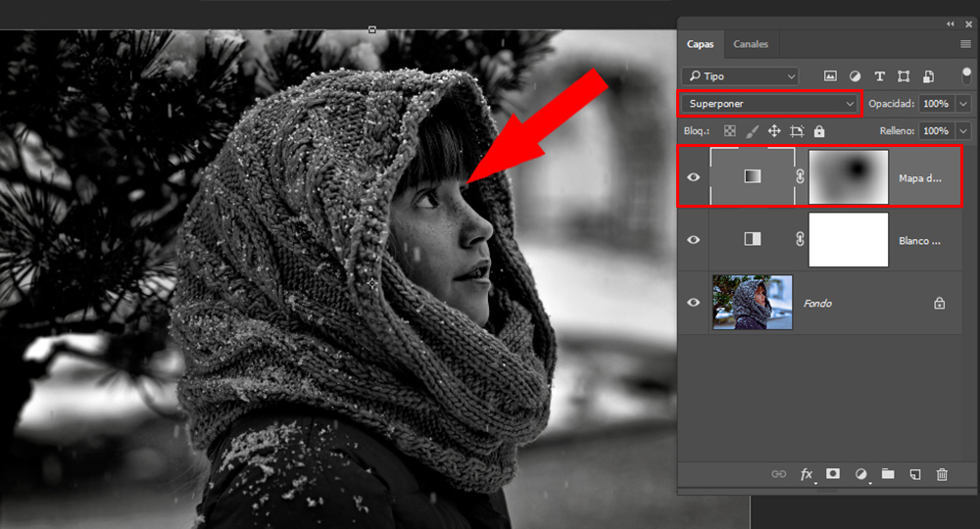Link layers with the chain icon
Image resolution: width=980 pixels, height=529 pixels.
pyautogui.click(x=779, y=474)
